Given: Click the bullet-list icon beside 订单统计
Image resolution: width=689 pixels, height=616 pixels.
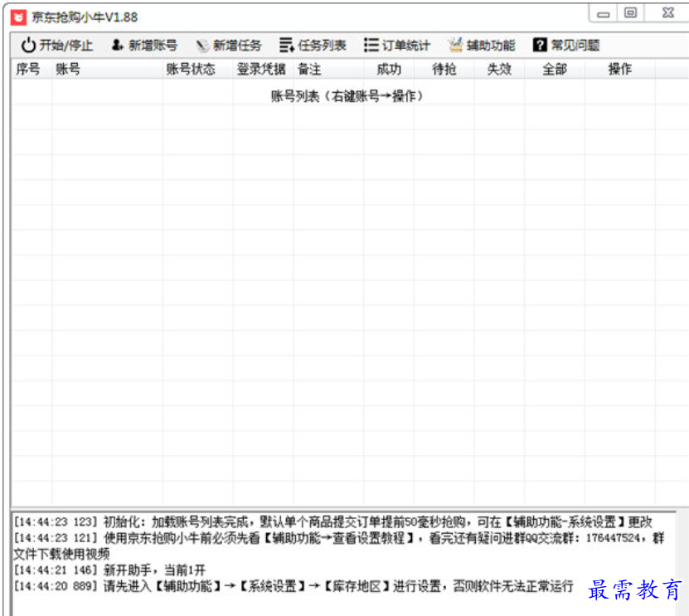Looking at the screenshot, I should [371, 45].
